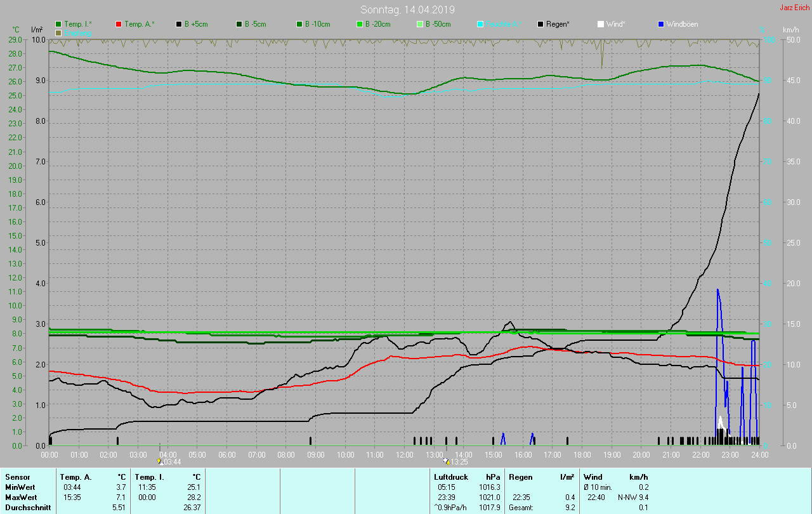Click the blue Windböen legend swatch
The image size is (812, 514).
tap(661, 24)
